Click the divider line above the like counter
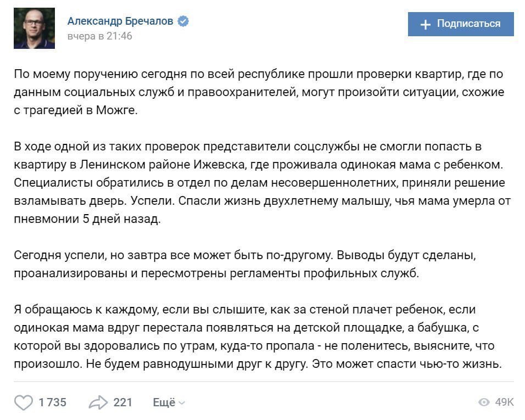This screenshot has height=420, width=525. coord(264,382)
